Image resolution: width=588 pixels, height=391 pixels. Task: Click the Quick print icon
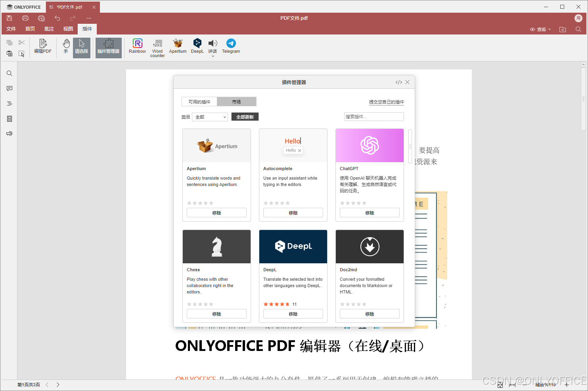click(41, 18)
